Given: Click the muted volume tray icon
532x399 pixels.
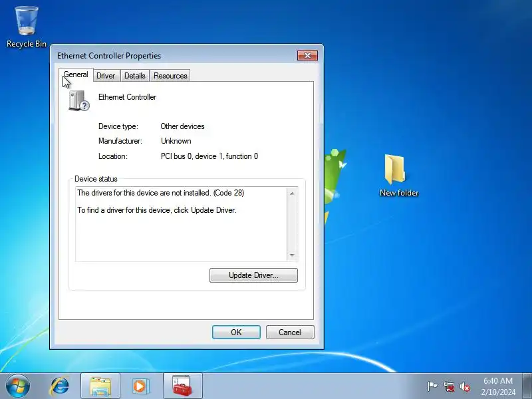Looking at the screenshot, I should coord(465,386).
